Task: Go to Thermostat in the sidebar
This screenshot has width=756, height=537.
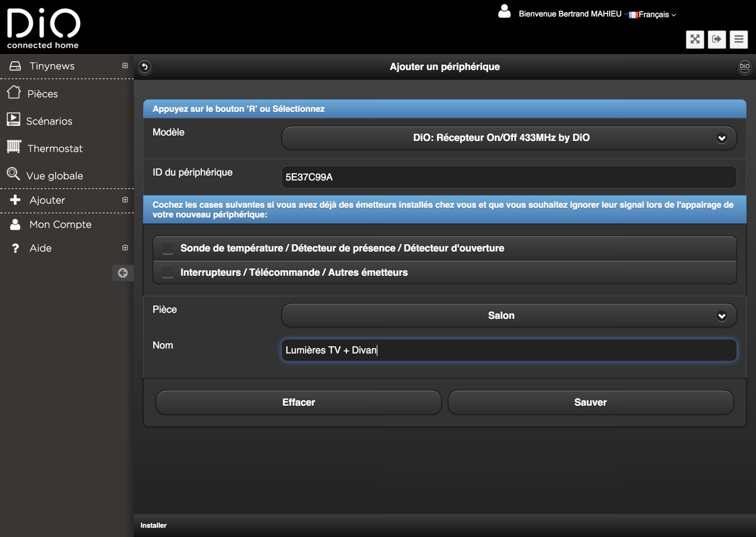Action: click(x=54, y=148)
